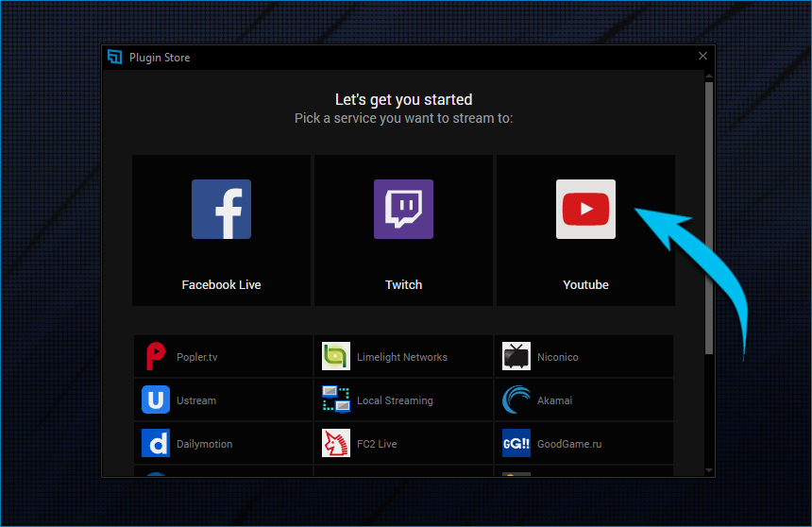Choose the Dailymotion icon
Image resolution: width=812 pixels, height=527 pixels.
[156, 443]
